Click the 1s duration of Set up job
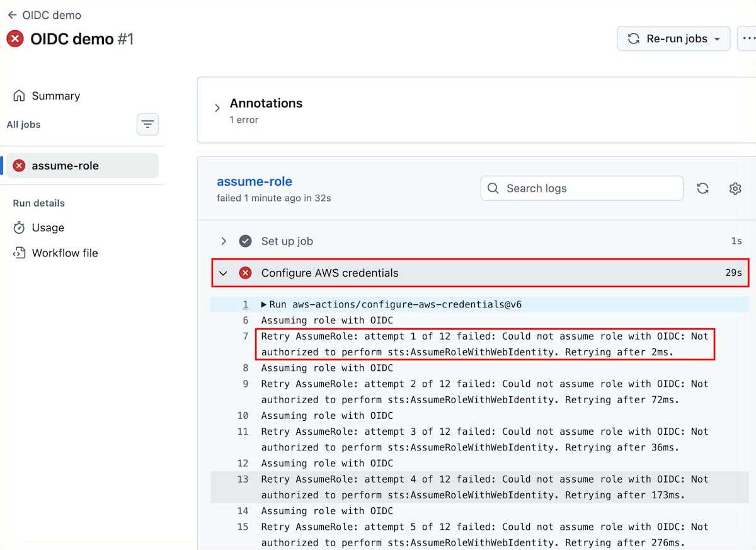 [736, 241]
